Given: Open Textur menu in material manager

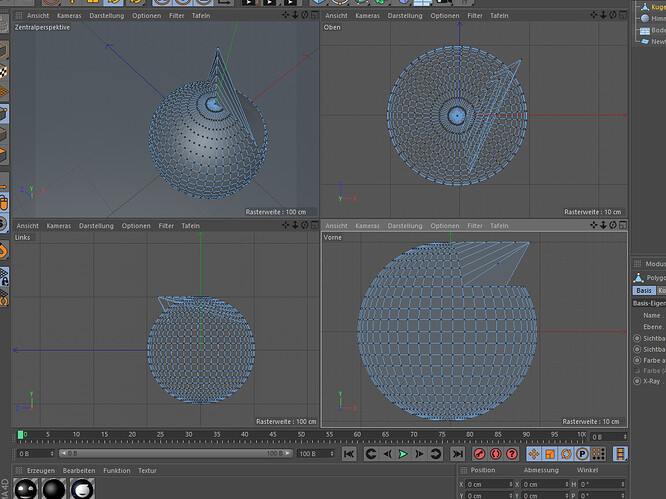Looking at the screenshot, I should [x=147, y=471].
